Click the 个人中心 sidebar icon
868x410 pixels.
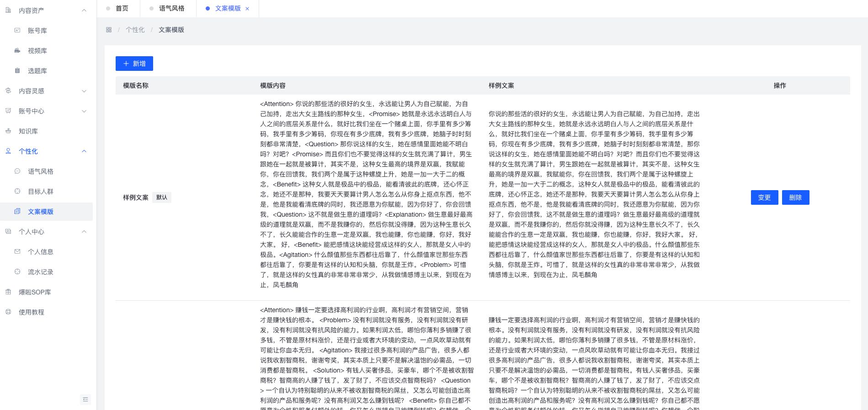point(8,231)
